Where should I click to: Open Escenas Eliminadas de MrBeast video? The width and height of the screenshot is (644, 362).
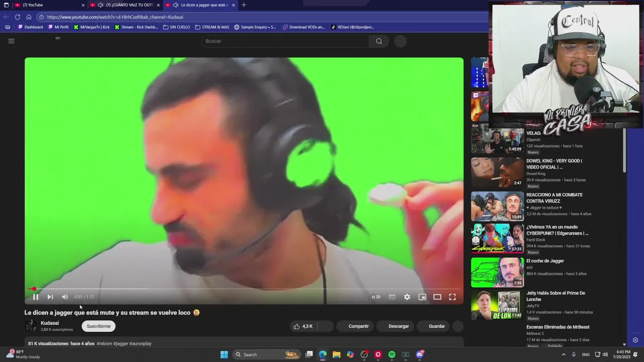tap(557, 327)
